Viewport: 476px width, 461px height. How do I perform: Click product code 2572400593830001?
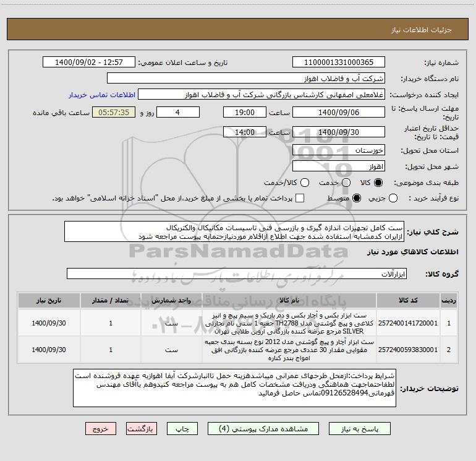[x=408, y=350]
